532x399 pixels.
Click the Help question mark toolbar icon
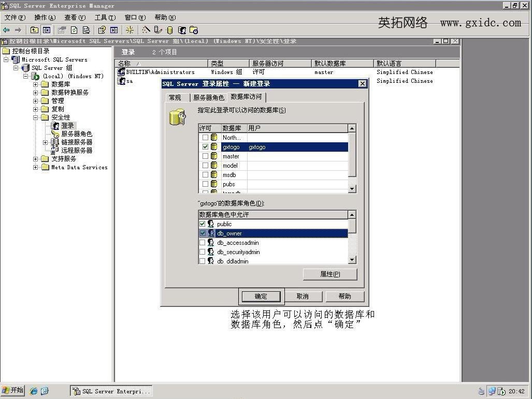102,30
